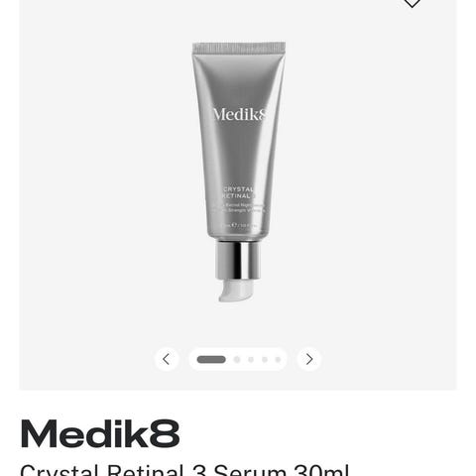Jump to fifth image via last carousel dot
Viewport: 476px width, 476px height.
coord(278,359)
